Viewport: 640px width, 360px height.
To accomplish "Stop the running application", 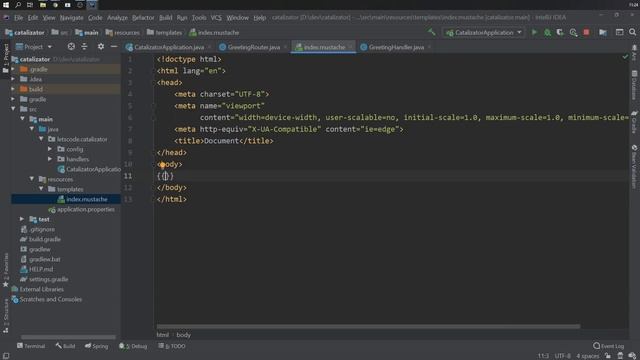I will [586, 32].
